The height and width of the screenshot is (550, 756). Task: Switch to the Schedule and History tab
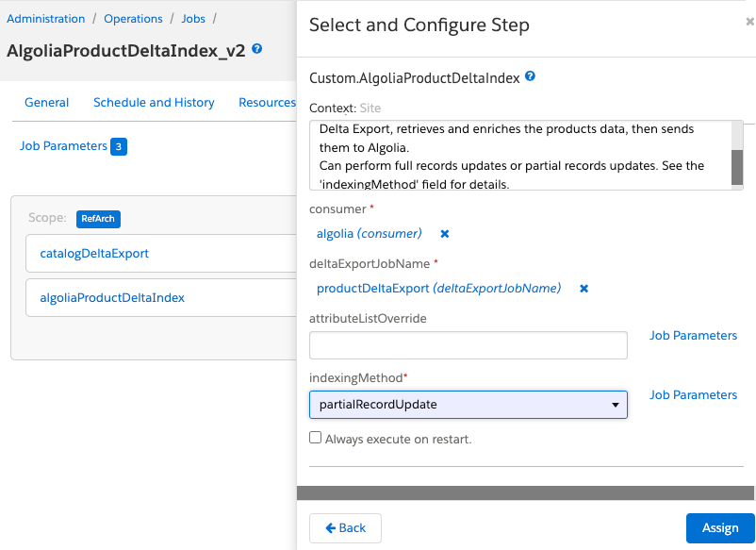(154, 102)
